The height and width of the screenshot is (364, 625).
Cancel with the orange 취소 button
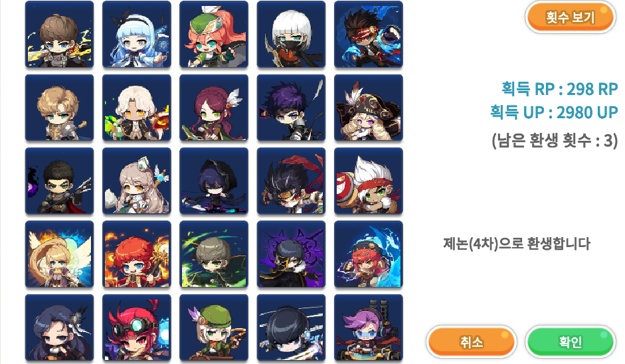[x=472, y=341]
